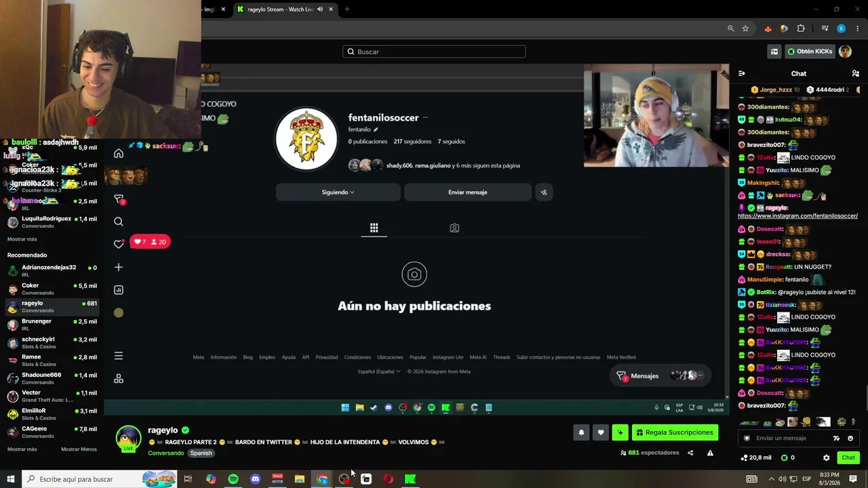Go to Instagram home in the stream
Screen dimensions: 868x488
119,153
